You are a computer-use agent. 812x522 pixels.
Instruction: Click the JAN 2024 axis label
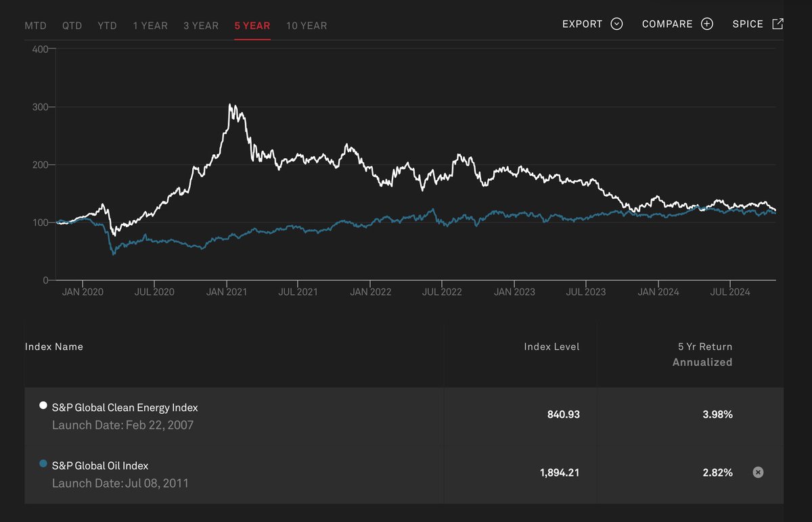[658, 292]
